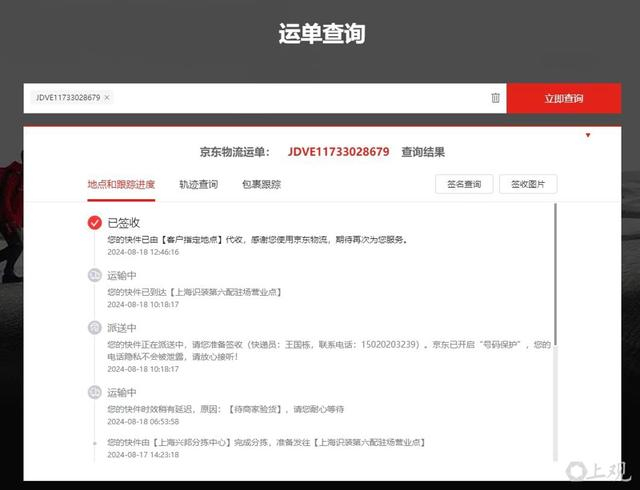This screenshot has height=490, width=640.
Task: Click the 运输中 icon at 10:18:17
Action: click(95, 275)
